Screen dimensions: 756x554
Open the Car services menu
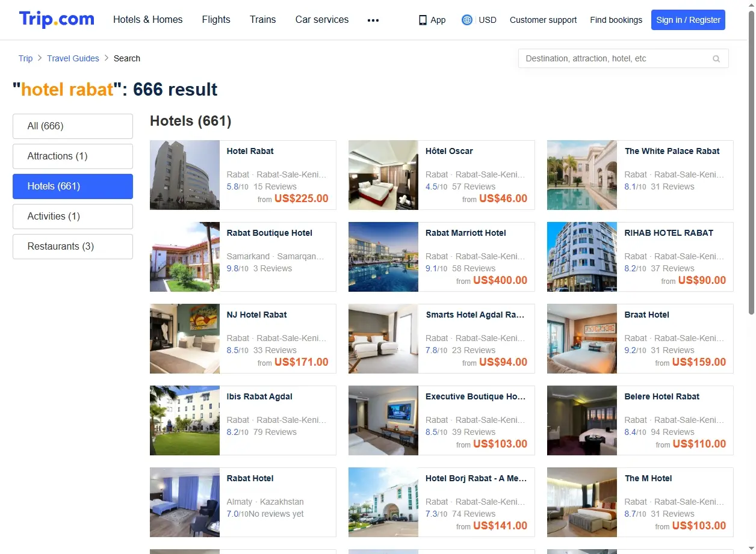(322, 20)
